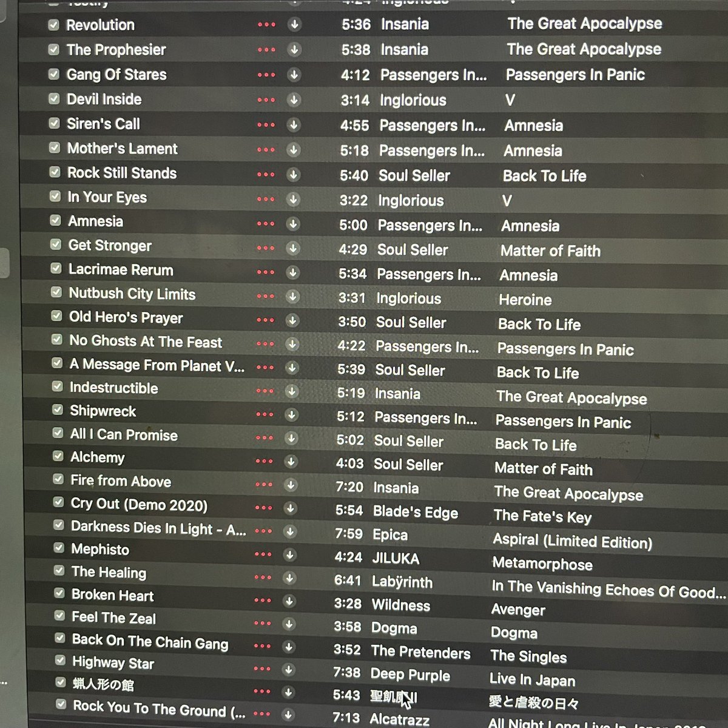Click download arrow for Broken Heart
The image size is (728, 728).
click(289, 601)
